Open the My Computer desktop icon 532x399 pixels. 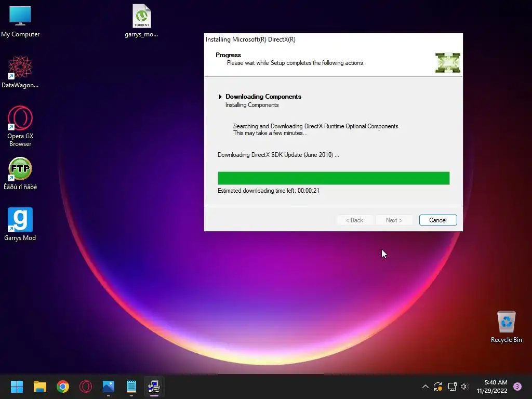coord(20,21)
